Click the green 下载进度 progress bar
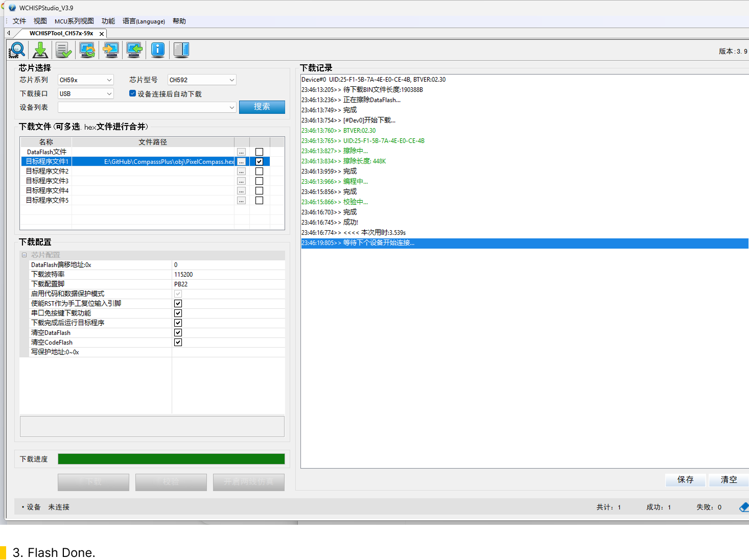This screenshot has height=560, width=749. pos(171,459)
